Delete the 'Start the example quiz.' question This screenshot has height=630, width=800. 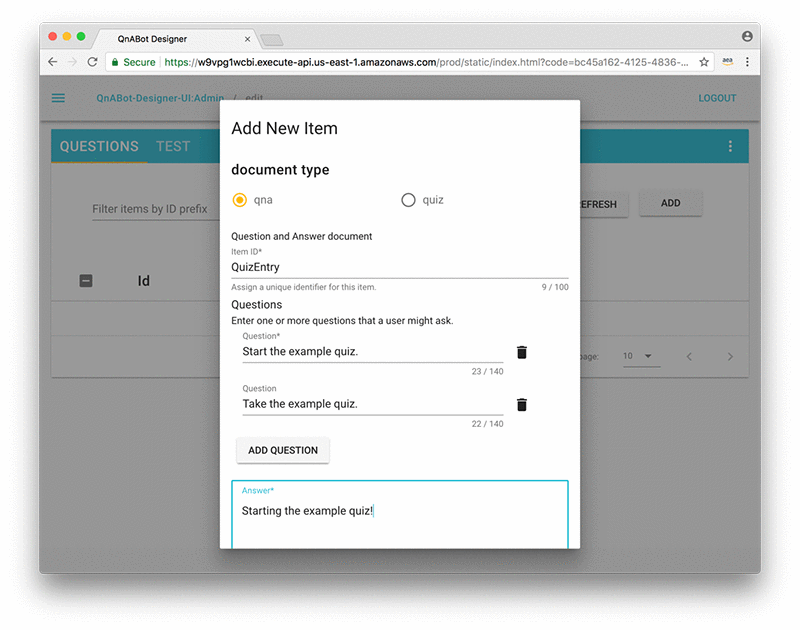click(x=521, y=352)
